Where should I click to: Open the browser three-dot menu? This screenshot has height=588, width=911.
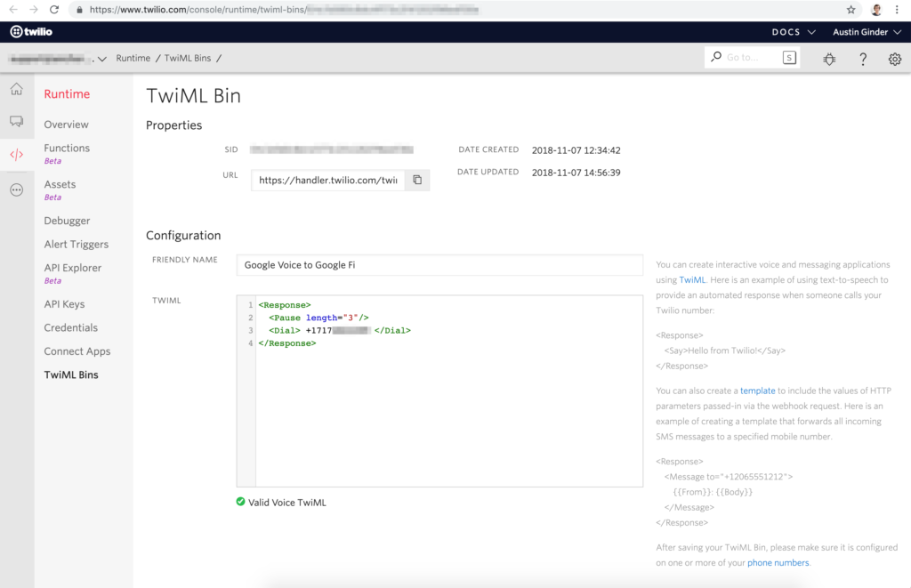[897, 9]
